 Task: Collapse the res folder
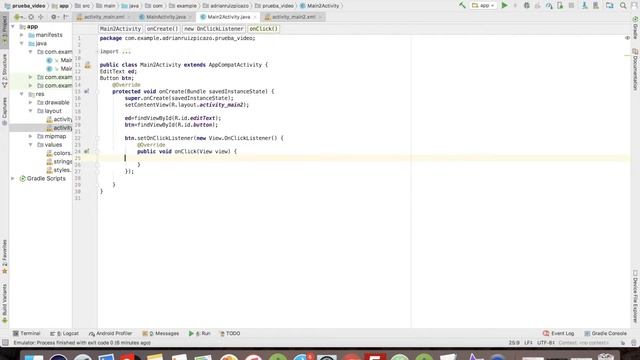point(22,94)
